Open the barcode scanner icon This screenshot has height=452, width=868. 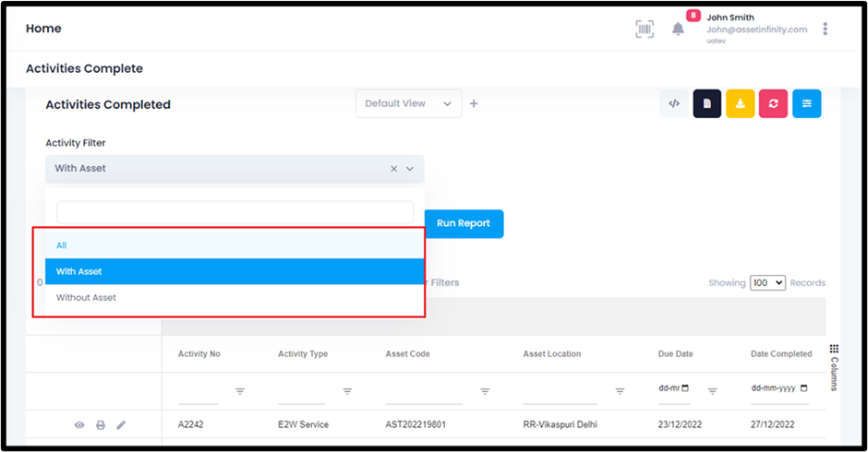click(x=645, y=29)
